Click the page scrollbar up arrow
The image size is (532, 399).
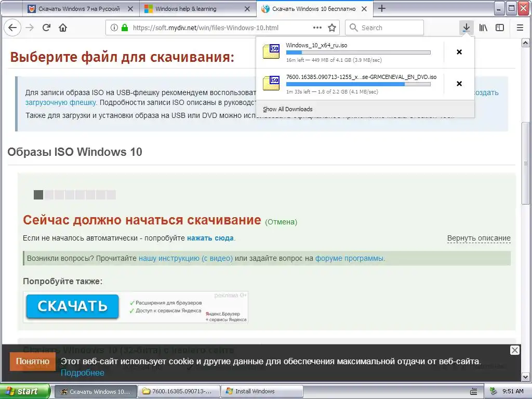click(x=525, y=43)
